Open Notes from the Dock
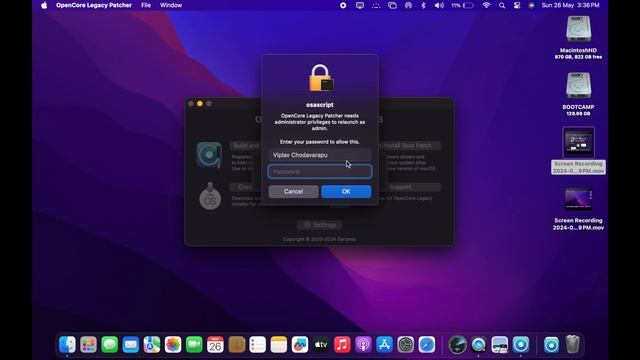The height and width of the screenshot is (360, 640). [x=279, y=344]
